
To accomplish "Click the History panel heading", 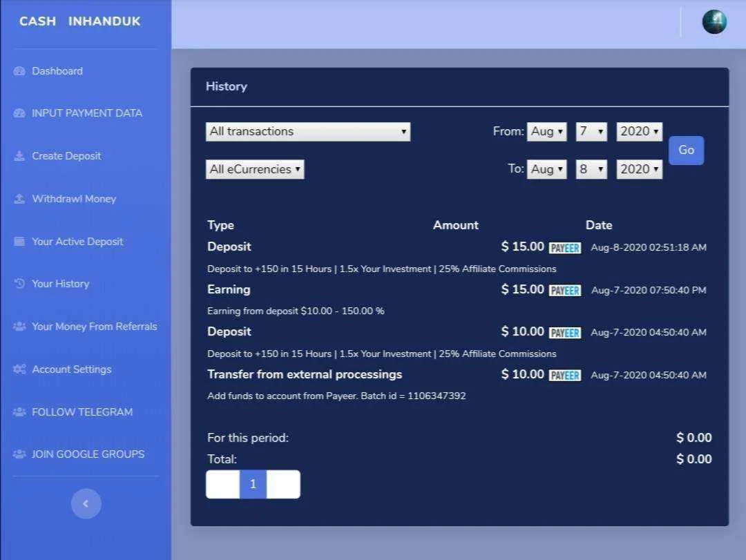I will pyautogui.click(x=227, y=86).
